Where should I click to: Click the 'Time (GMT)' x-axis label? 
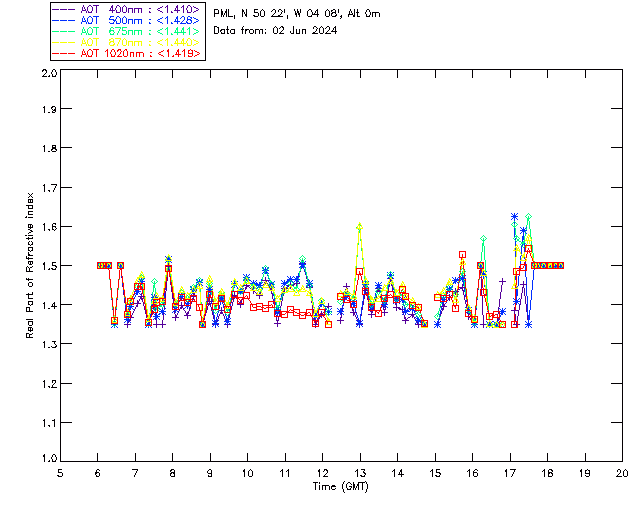coord(341,486)
